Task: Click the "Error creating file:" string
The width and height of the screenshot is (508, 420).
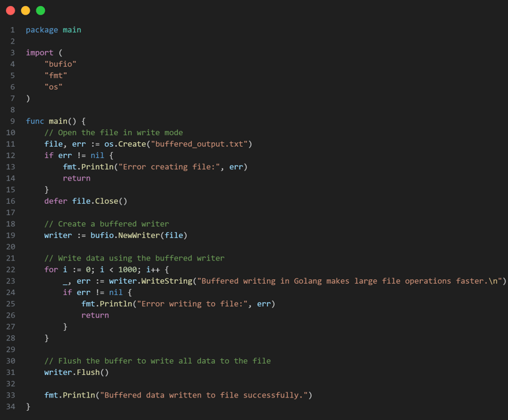Action: 169,167
